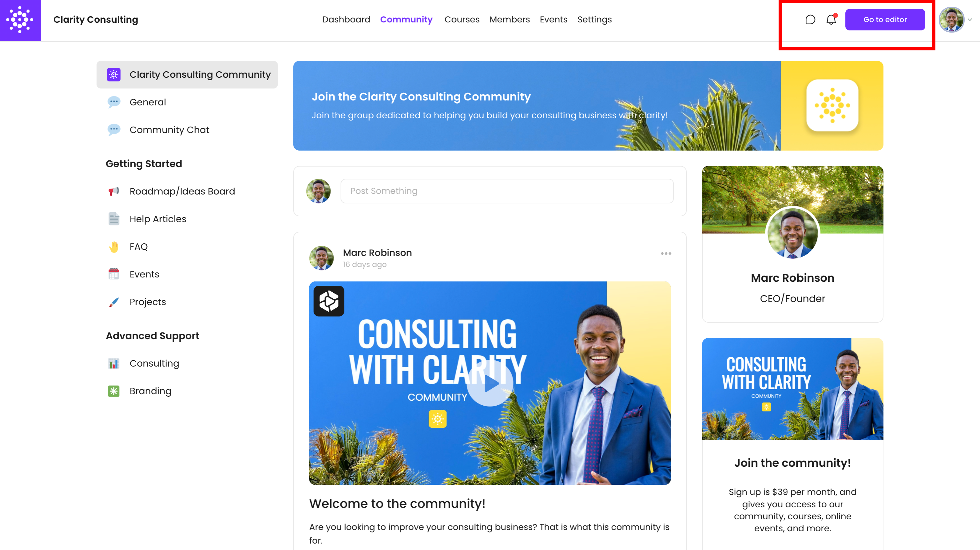The width and height of the screenshot is (980, 550).
Task: Open the Marc Robinson post author link
Action: click(377, 253)
